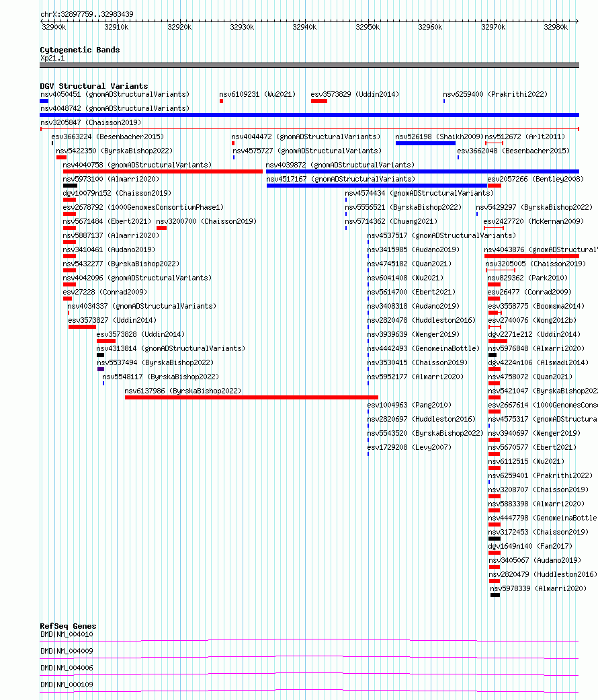Open nsv526198 (Shaikh2009) variant
Image resolution: width=598 pixels, height=700 pixels.
point(439,137)
